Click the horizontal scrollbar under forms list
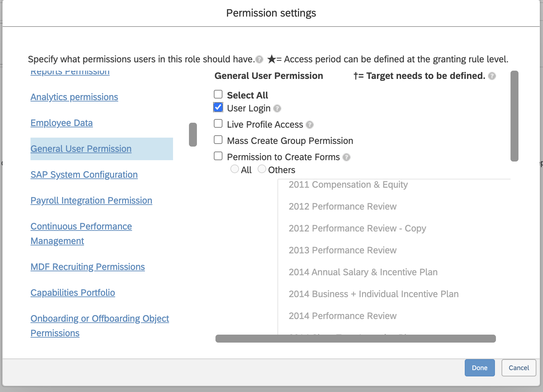543x392 pixels. (355, 339)
